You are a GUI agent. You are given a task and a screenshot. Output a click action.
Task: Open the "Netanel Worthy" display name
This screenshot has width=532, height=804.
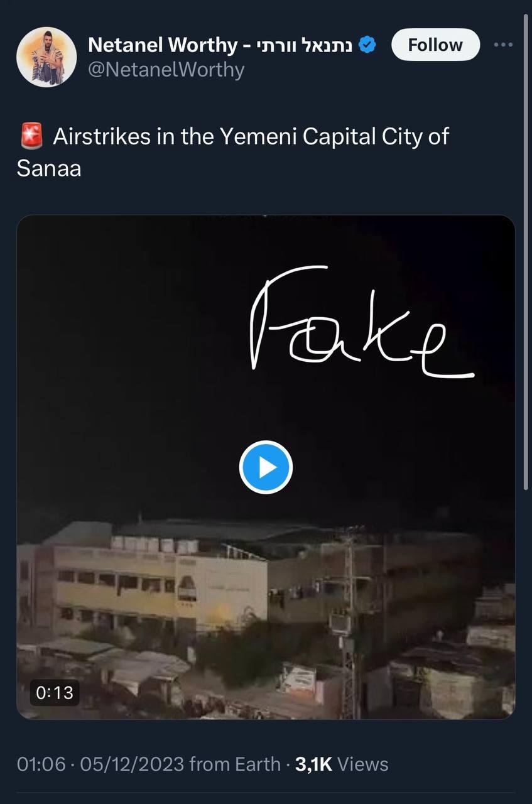click(162, 45)
